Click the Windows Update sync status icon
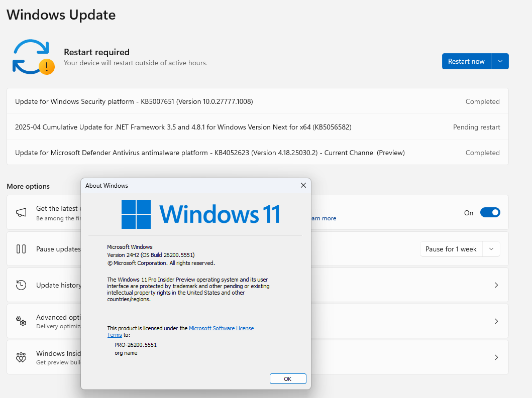Viewport: 532px width, 398px height. point(33,57)
